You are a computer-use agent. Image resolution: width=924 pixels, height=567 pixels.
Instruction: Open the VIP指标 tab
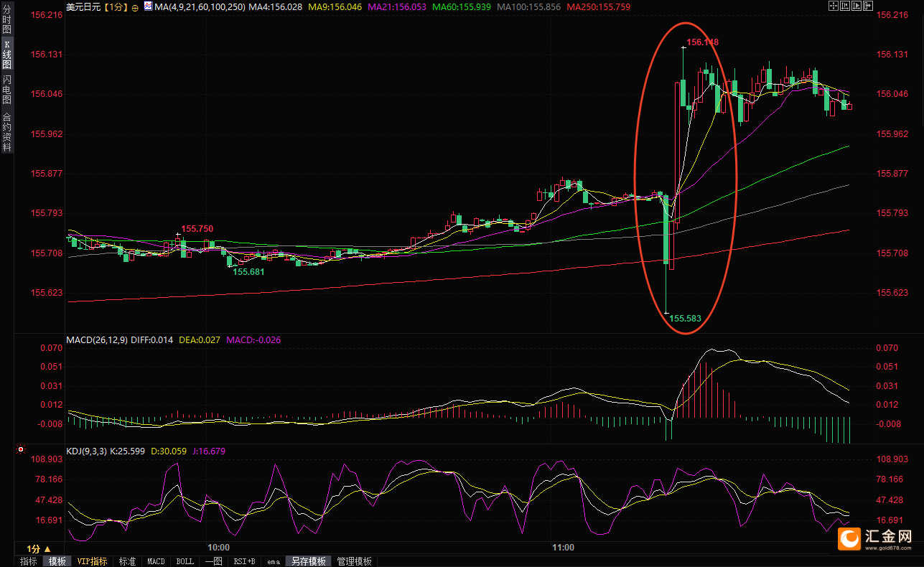pyautogui.click(x=93, y=561)
